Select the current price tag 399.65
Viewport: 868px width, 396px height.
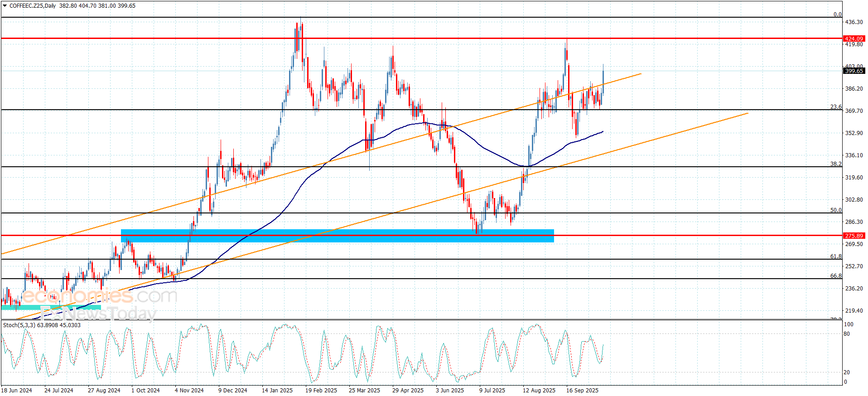(x=854, y=71)
